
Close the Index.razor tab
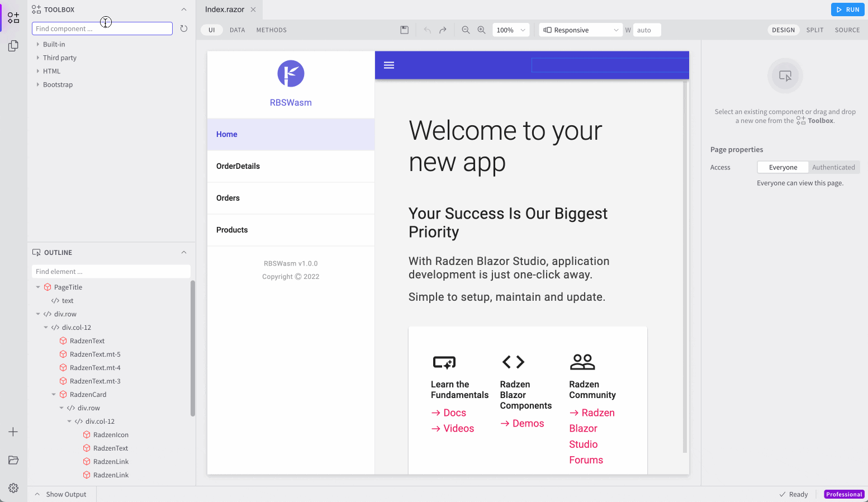coord(253,10)
